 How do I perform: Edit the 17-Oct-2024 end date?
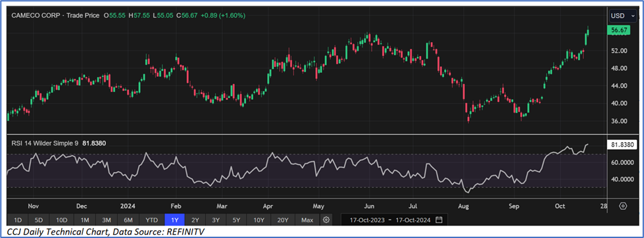412,220
